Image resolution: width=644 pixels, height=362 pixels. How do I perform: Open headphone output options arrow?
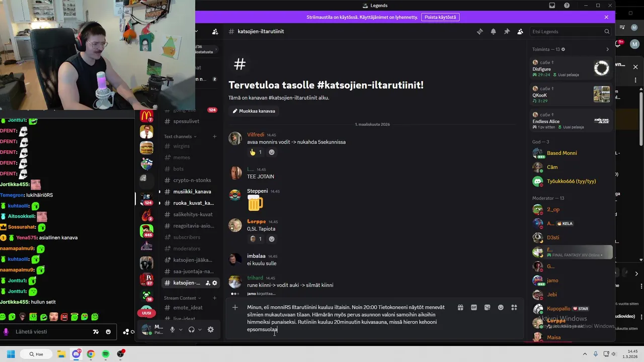[x=200, y=330]
